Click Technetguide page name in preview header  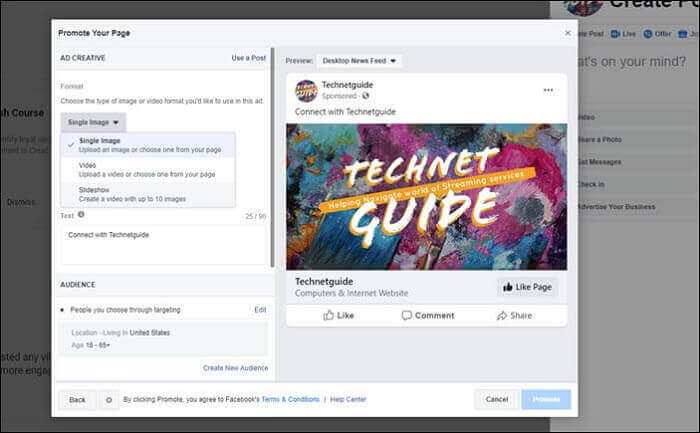coord(347,85)
